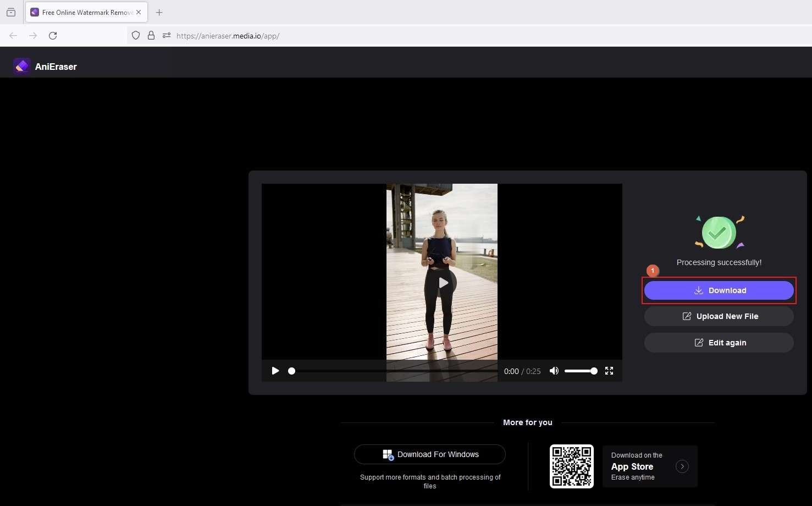Click the shield tracking protection icon
Image resolution: width=812 pixels, height=506 pixels.
point(136,36)
